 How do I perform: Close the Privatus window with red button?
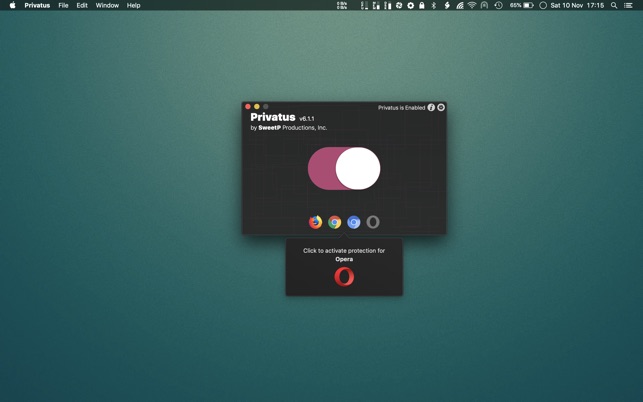click(x=248, y=107)
